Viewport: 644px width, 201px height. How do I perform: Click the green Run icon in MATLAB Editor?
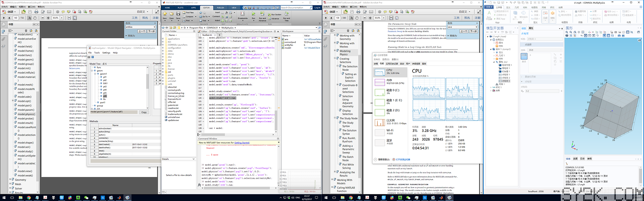[253, 14]
